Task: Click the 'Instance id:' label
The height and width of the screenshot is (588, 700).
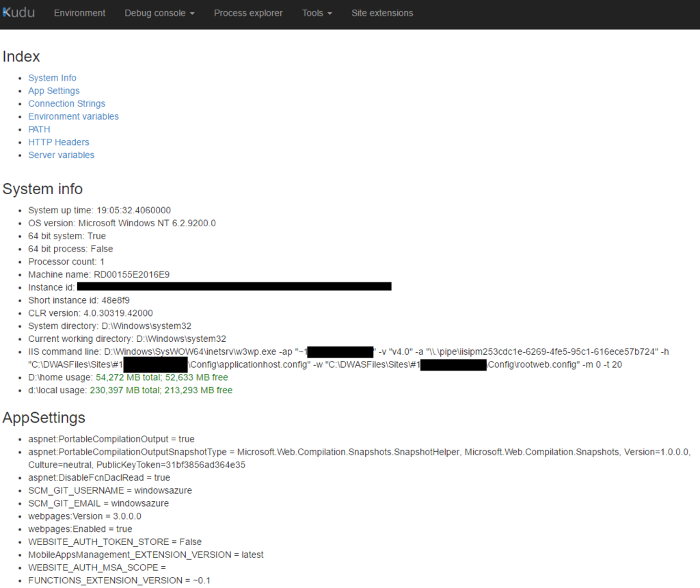Action: 51,288
